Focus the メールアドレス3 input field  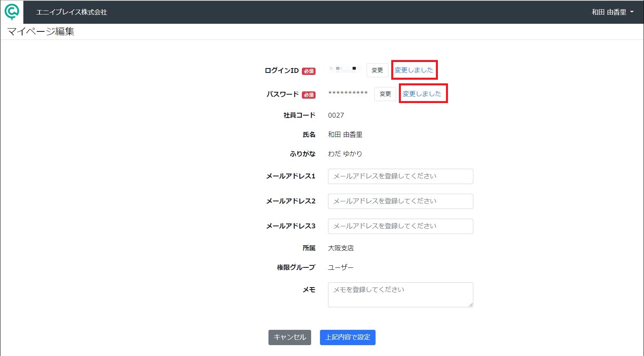pyautogui.click(x=400, y=226)
